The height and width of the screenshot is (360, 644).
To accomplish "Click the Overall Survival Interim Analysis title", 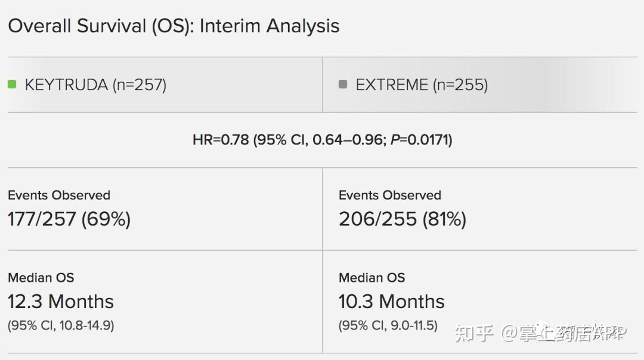I will 174,26.
